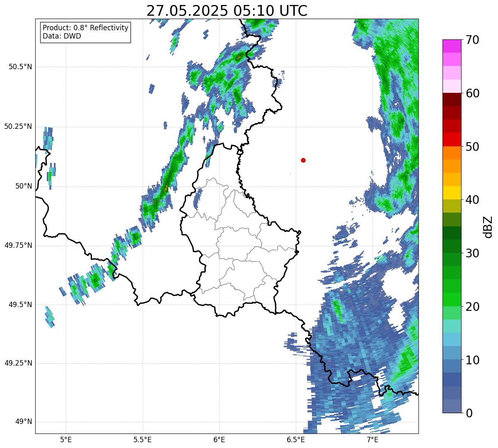498x448 pixels.
Task: Click the bright red swatch just above 50 dBZ
Action: pos(452,139)
